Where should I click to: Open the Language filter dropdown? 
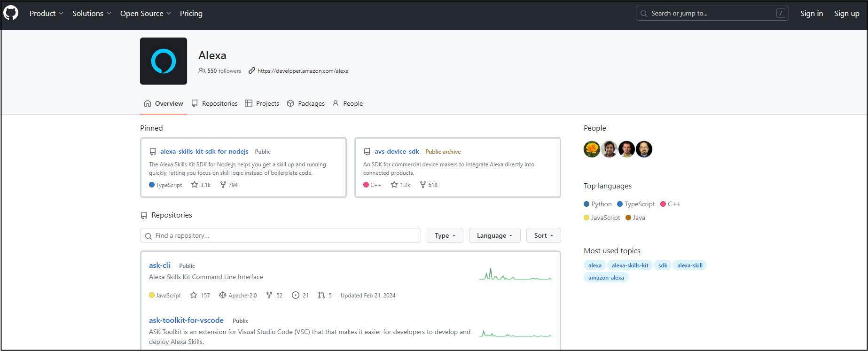click(x=494, y=235)
